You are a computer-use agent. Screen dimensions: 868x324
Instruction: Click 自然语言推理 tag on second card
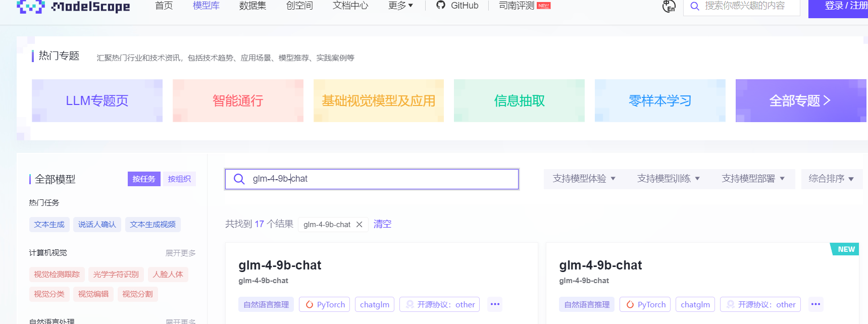point(587,304)
